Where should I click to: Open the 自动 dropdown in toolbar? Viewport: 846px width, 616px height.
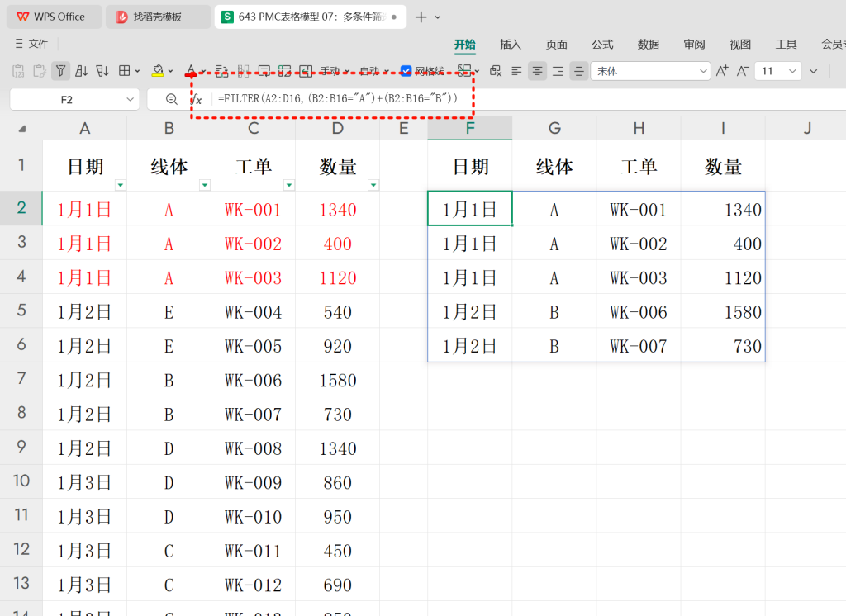(x=374, y=71)
